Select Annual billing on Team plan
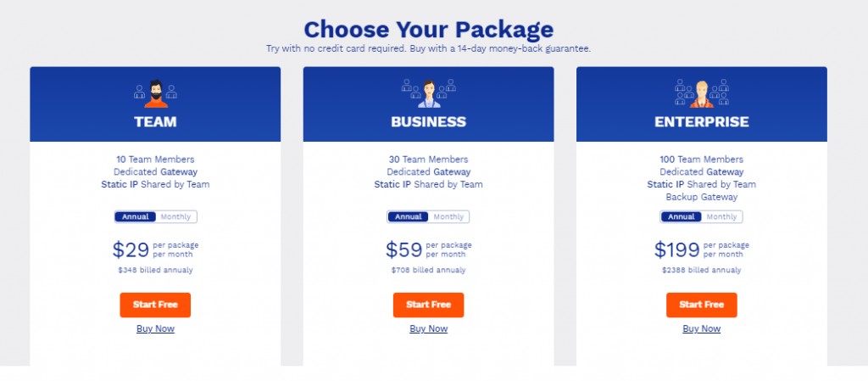 (136, 216)
